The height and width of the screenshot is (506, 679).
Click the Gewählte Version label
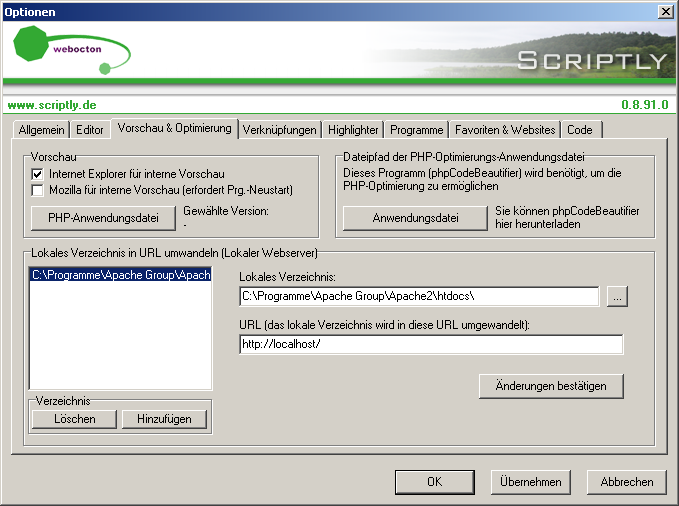tap(226, 211)
